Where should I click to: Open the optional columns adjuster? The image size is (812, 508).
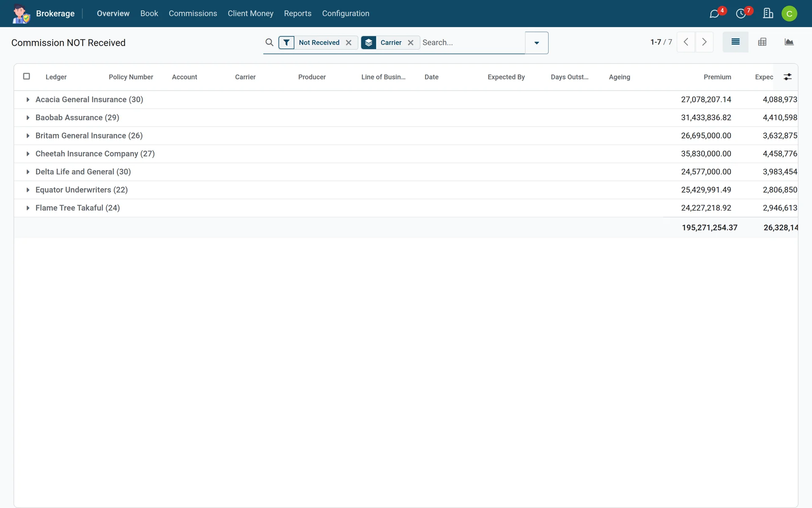[787, 77]
